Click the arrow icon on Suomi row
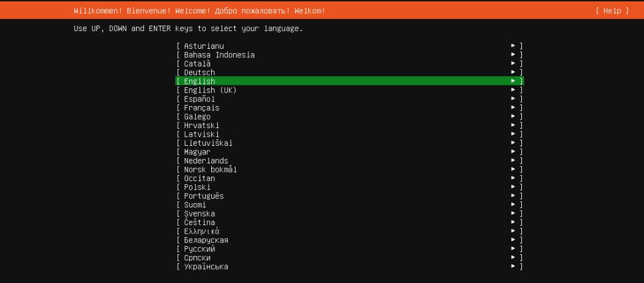 513,205
